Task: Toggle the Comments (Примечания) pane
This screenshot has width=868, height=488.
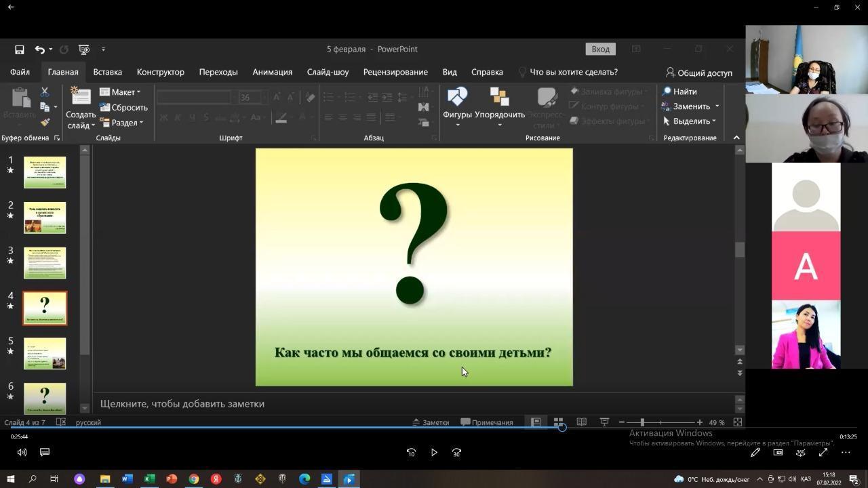Action: pyautogui.click(x=487, y=422)
